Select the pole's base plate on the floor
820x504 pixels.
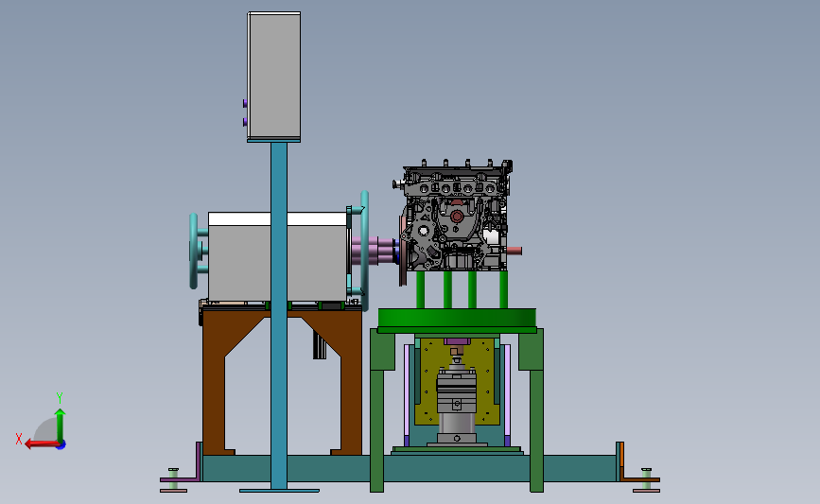279,491
